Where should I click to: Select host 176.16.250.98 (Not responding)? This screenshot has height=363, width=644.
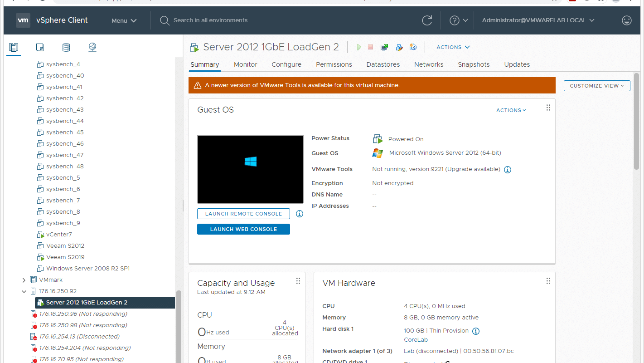[x=83, y=325]
